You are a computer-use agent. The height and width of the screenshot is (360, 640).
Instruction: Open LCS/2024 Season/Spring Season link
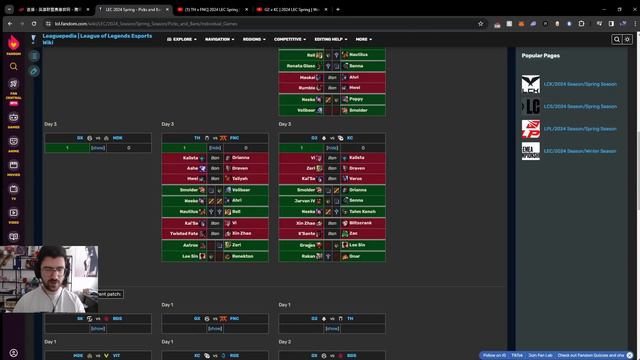tap(580, 107)
